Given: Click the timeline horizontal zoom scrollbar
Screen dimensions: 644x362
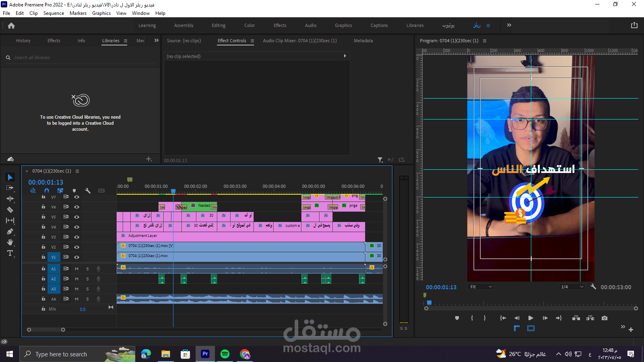Looking at the screenshot, I should tap(46, 329).
